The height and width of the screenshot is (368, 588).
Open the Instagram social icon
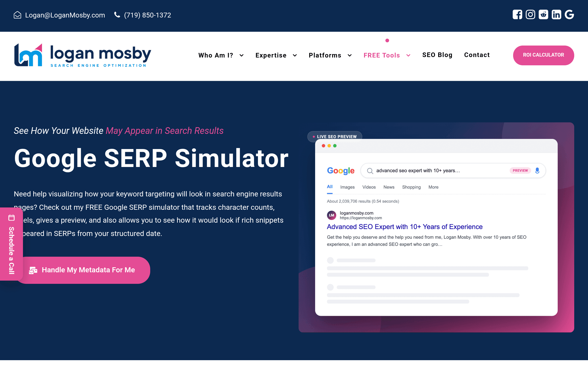(530, 14)
